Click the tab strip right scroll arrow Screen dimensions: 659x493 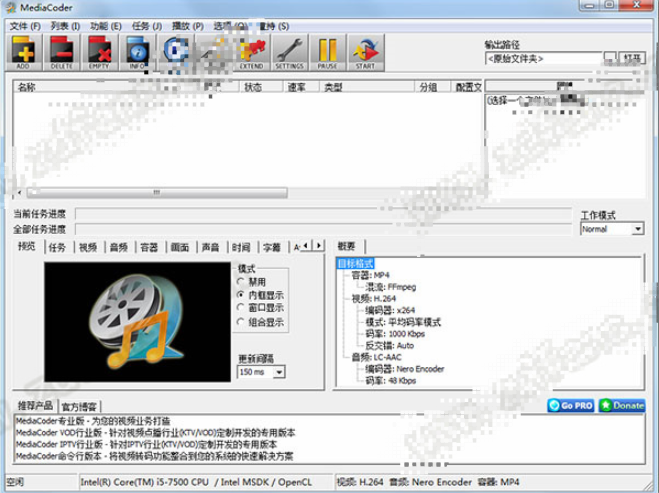tap(319, 245)
